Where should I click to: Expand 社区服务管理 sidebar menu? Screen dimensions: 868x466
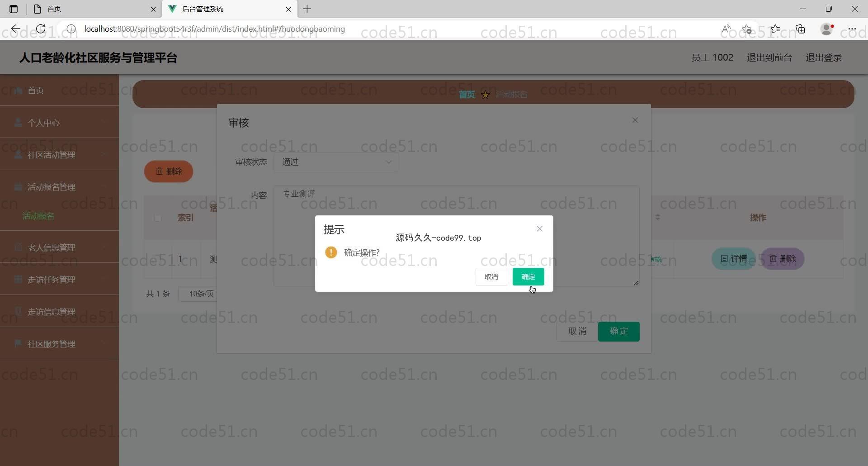tap(59, 344)
